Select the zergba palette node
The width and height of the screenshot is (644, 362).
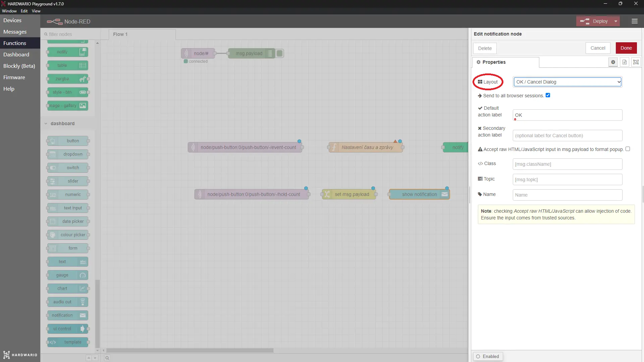(68, 79)
